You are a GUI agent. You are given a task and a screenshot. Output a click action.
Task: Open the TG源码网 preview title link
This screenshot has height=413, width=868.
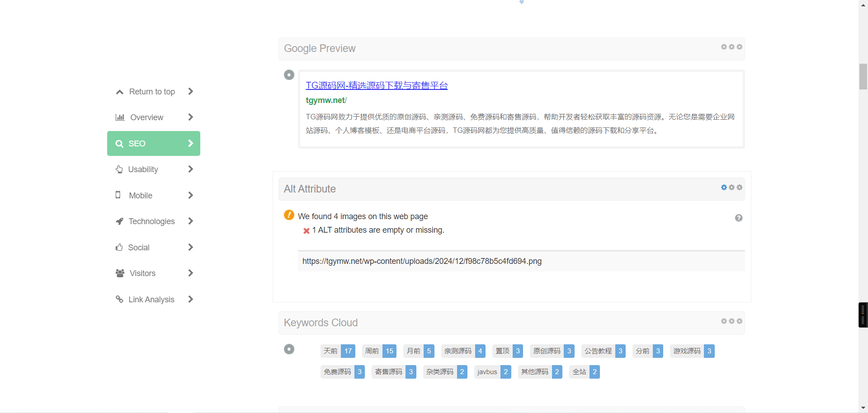(376, 85)
